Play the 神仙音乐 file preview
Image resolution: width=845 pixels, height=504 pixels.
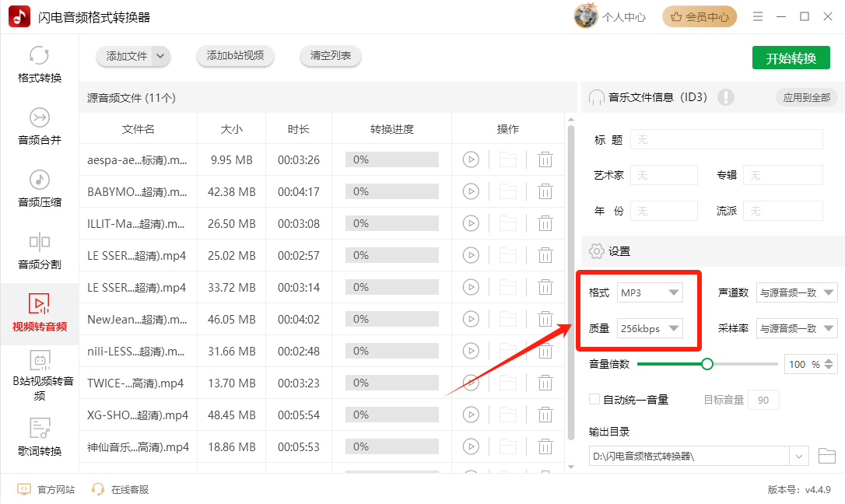point(471,447)
